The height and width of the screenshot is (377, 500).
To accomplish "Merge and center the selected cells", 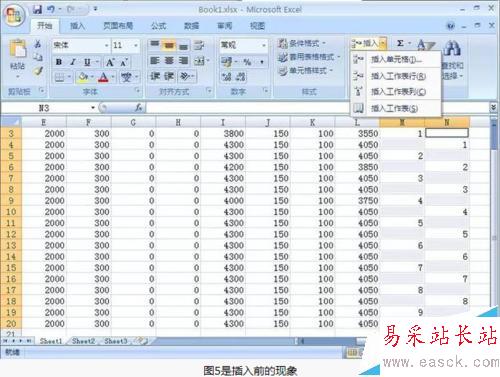I will [199, 61].
